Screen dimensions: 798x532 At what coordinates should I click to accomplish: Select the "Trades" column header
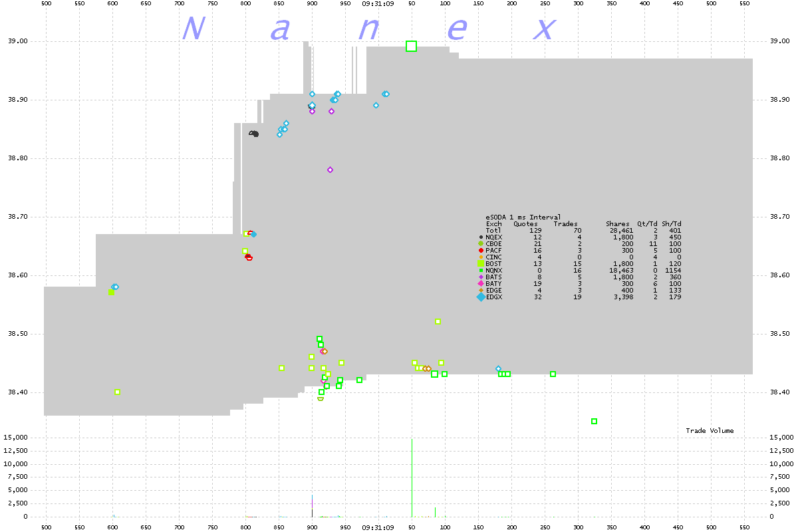[566, 223]
